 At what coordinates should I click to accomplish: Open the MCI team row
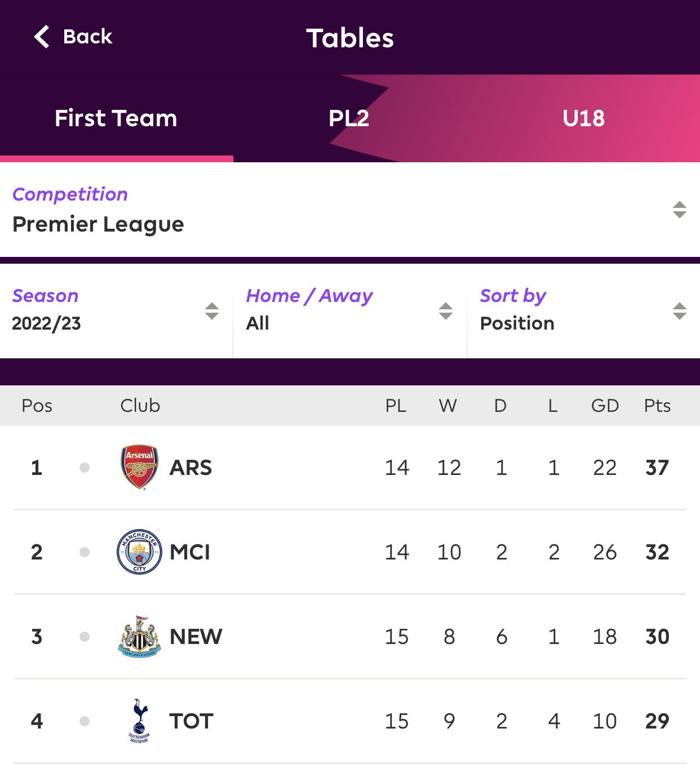tap(350, 552)
